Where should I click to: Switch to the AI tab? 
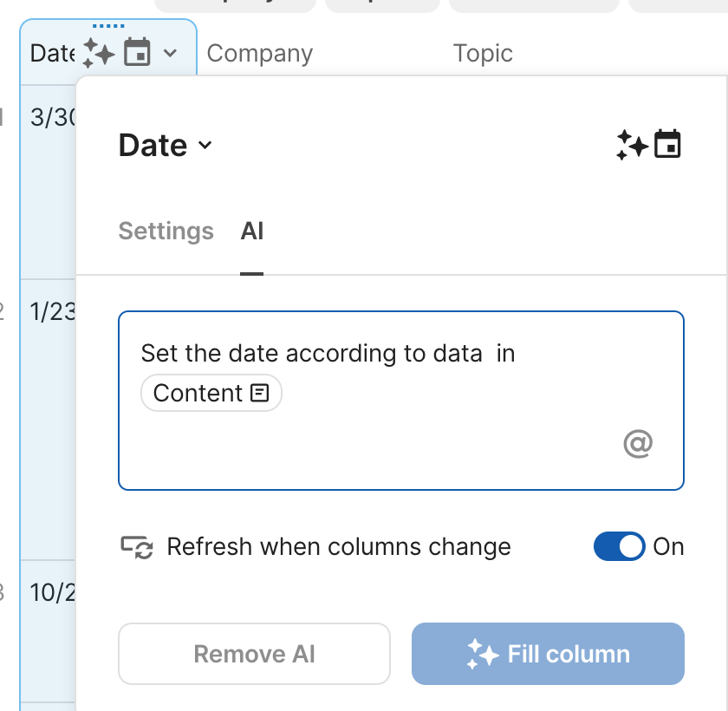(252, 232)
